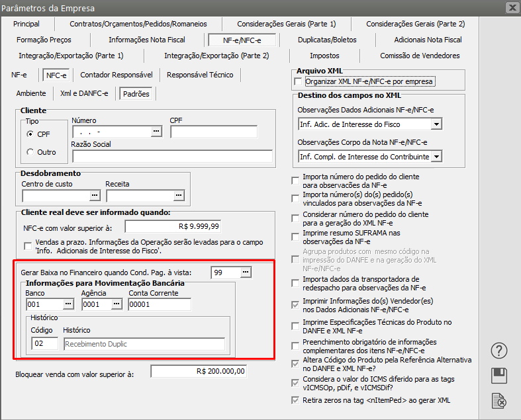Open Centro de custo lookup button

[x=95, y=195]
